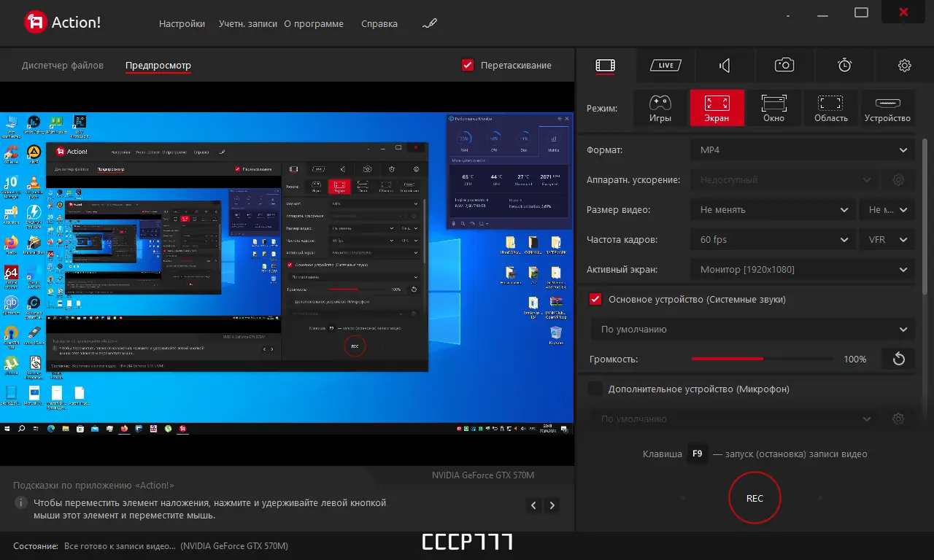Open the audio recording tab with the speaker icon
The height and width of the screenshot is (560, 934).
[x=725, y=66]
